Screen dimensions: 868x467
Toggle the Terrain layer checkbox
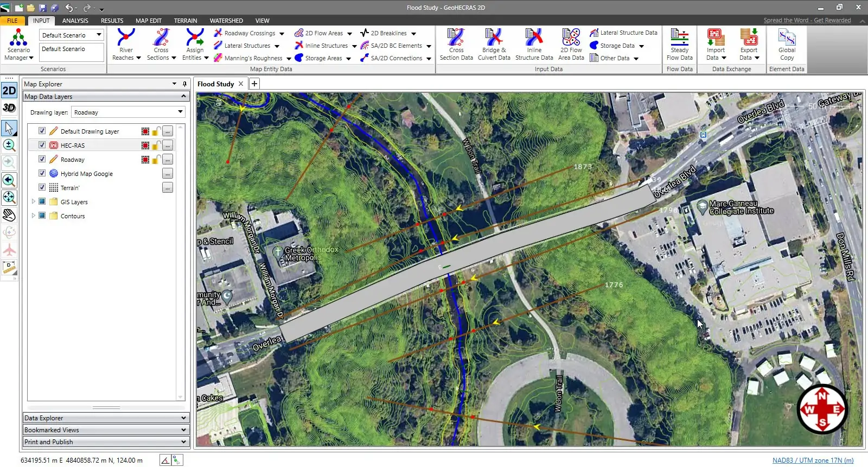pyautogui.click(x=42, y=187)
